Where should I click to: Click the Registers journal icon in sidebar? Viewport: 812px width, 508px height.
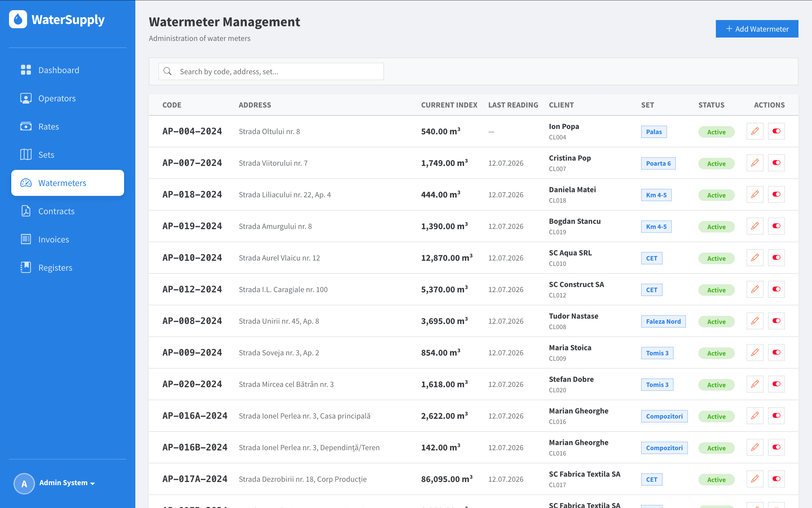[26, 268]
